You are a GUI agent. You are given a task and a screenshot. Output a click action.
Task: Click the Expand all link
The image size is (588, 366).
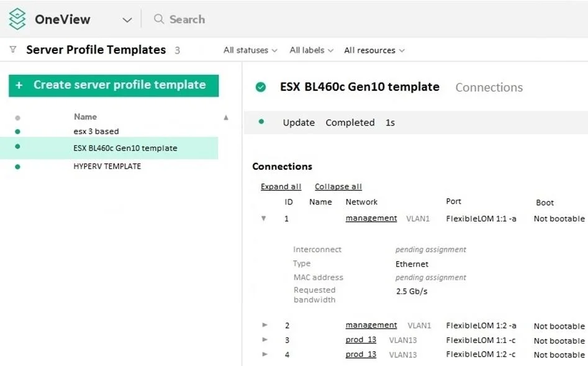point(281,186)
